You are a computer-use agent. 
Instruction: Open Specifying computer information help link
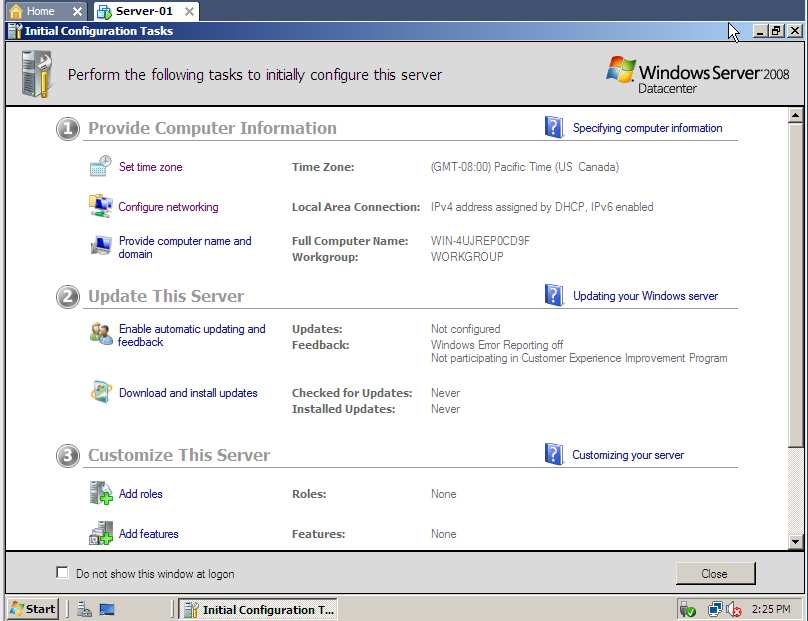coord(647,128)
